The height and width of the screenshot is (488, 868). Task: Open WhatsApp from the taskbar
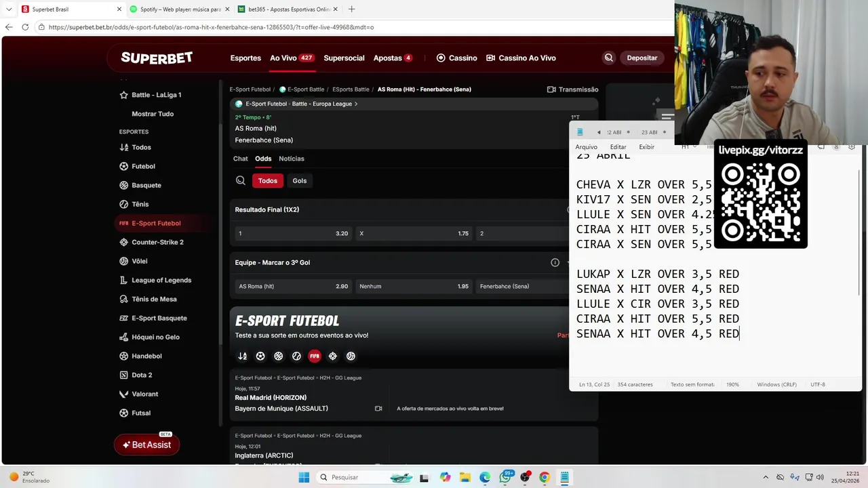pyautogui.click(x=505, y=477)
